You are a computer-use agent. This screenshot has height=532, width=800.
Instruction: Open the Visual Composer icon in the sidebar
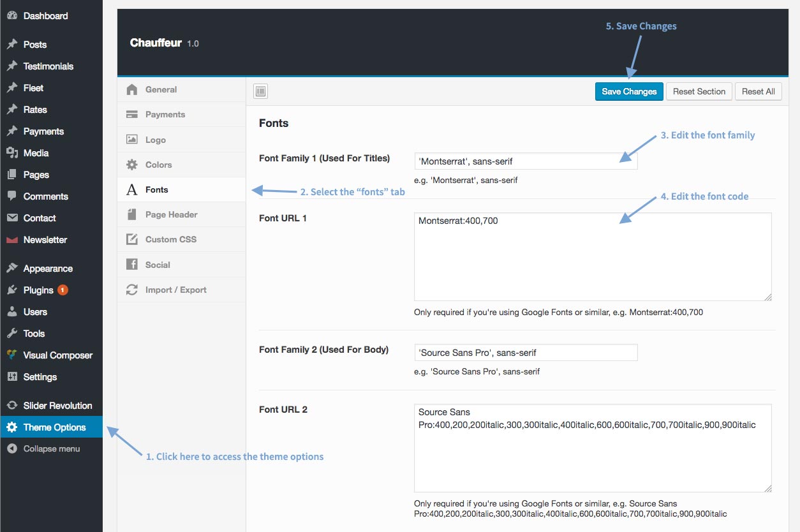pos(11,355)
